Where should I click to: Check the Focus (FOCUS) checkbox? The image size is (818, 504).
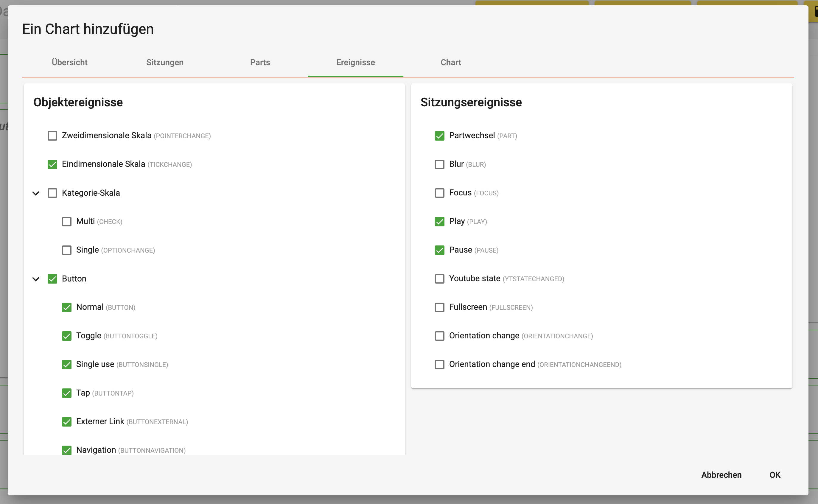[440, 193]
